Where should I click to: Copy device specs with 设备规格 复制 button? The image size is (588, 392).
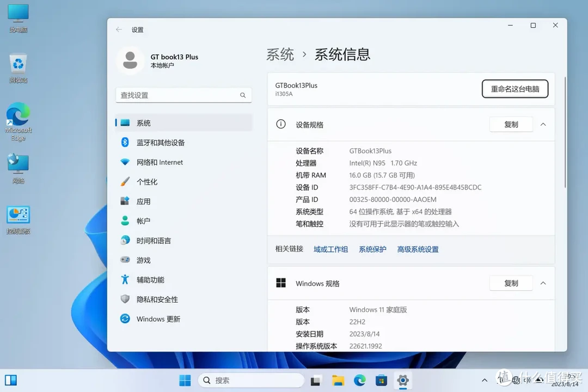511,125
